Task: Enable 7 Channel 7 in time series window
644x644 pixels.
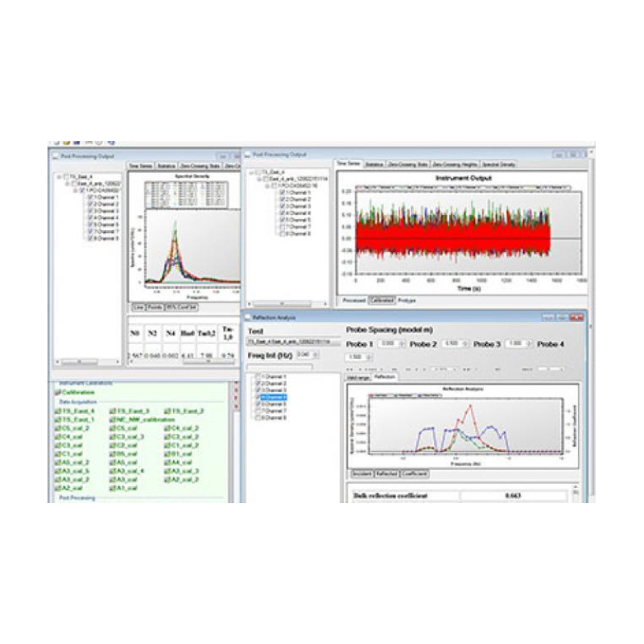Action: pyautogui.click(x=281, y=226)
